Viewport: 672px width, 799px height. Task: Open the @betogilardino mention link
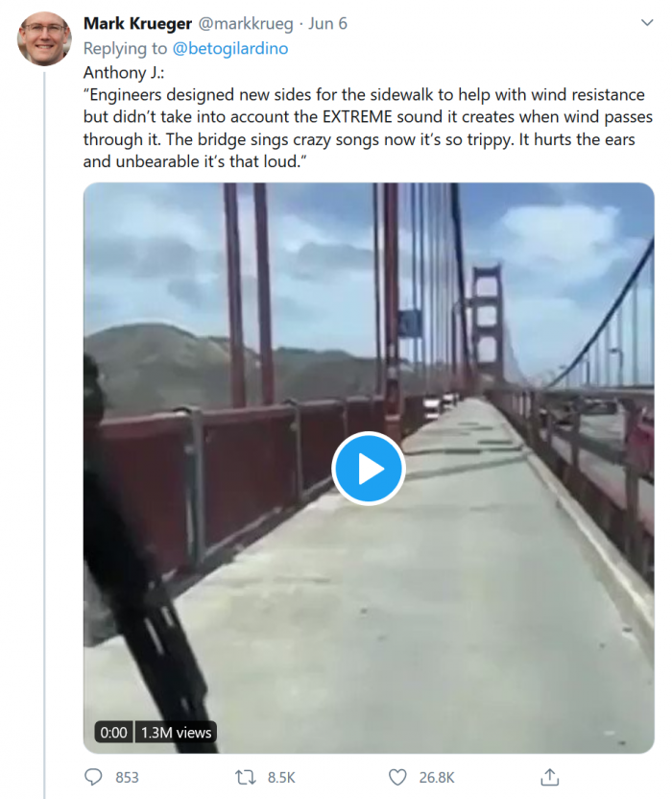229,48
